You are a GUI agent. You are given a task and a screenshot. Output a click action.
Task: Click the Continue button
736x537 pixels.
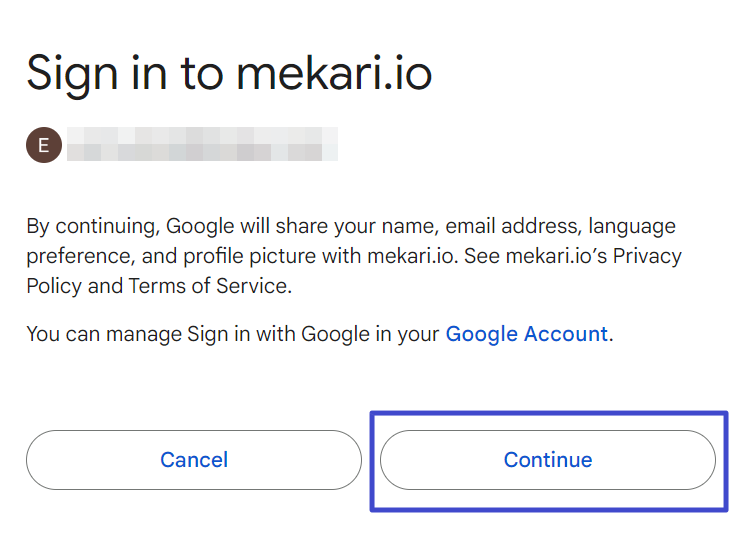548,460
